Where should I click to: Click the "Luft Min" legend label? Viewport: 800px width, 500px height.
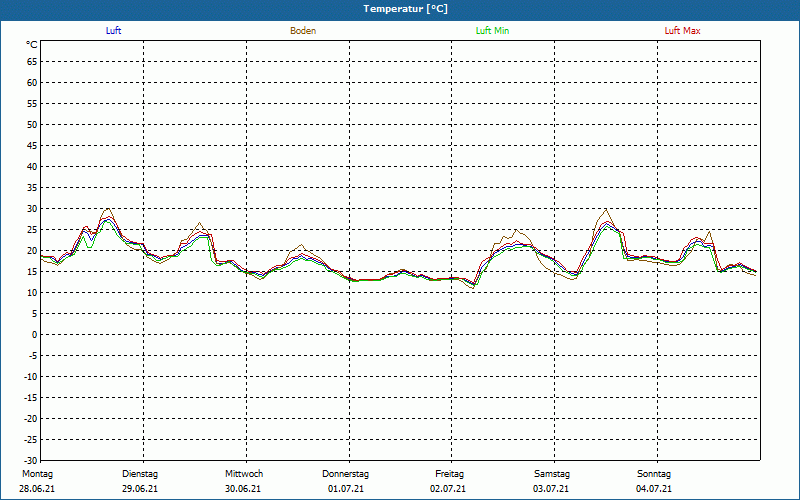point(492,31)
